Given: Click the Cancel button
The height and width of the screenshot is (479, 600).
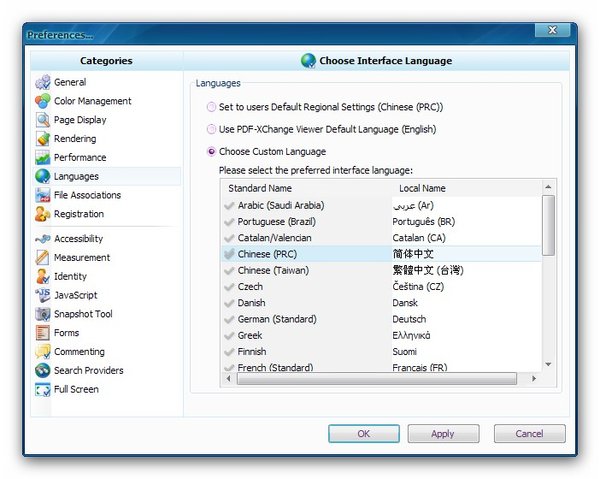Looking at the screenshot, I should [529, 433].
